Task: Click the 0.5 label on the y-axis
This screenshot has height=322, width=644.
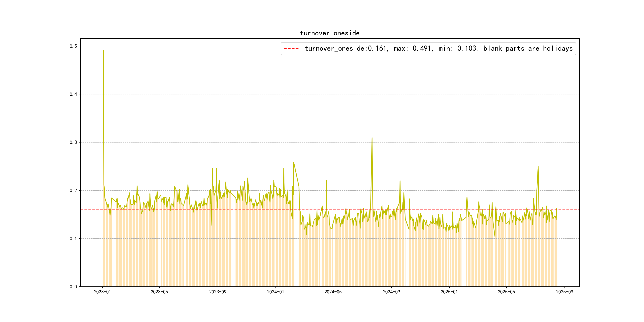Action: pyautogui.click(x=73, y=46)
